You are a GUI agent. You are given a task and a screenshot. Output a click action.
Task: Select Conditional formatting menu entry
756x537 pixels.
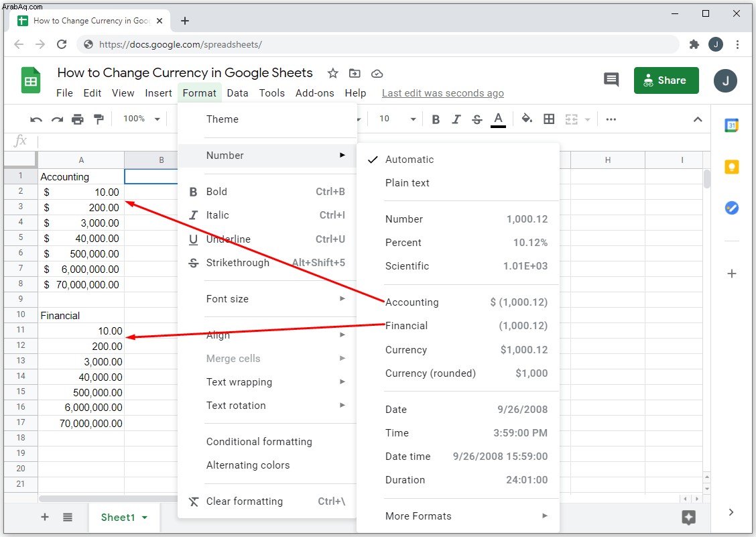267,442
